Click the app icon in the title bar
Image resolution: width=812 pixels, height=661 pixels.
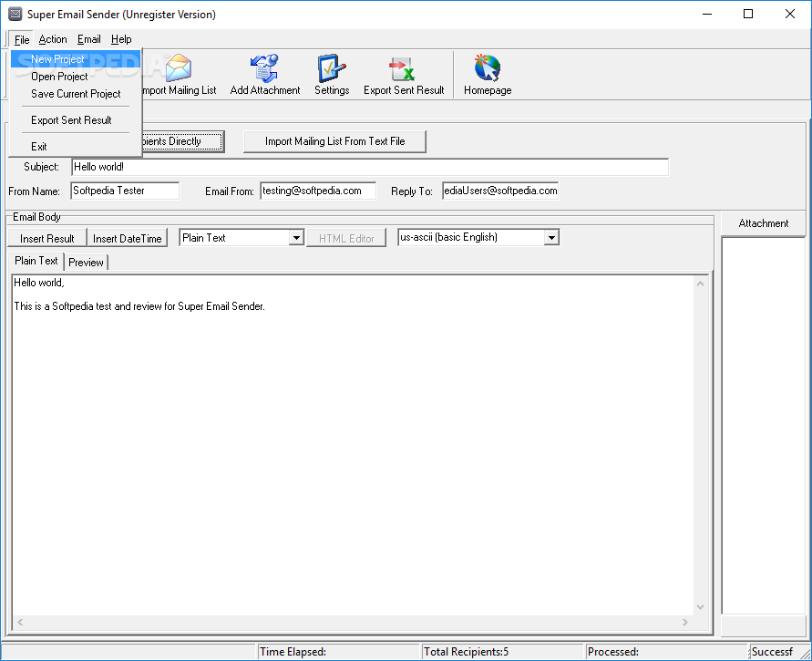(x=15, y=14)
